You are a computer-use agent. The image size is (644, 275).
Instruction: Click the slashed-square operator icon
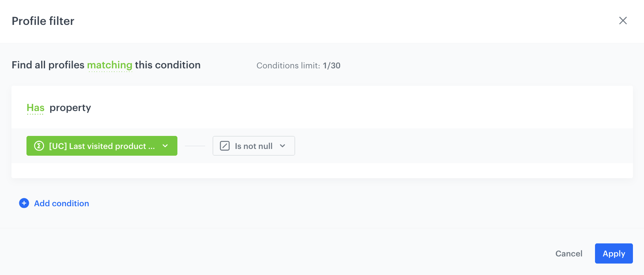coord(224,146)
